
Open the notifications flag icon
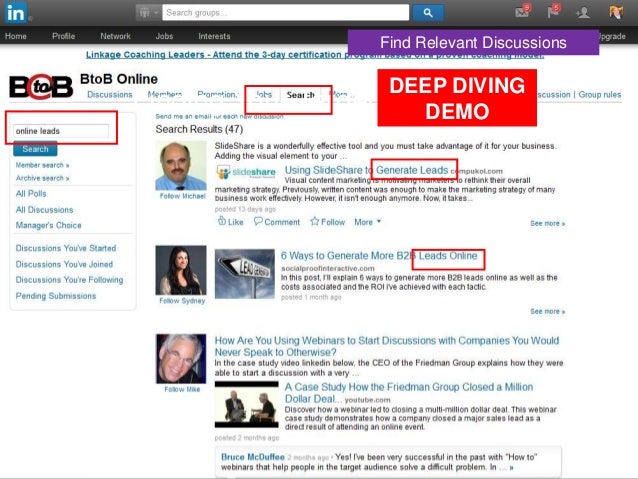(553, 12)
